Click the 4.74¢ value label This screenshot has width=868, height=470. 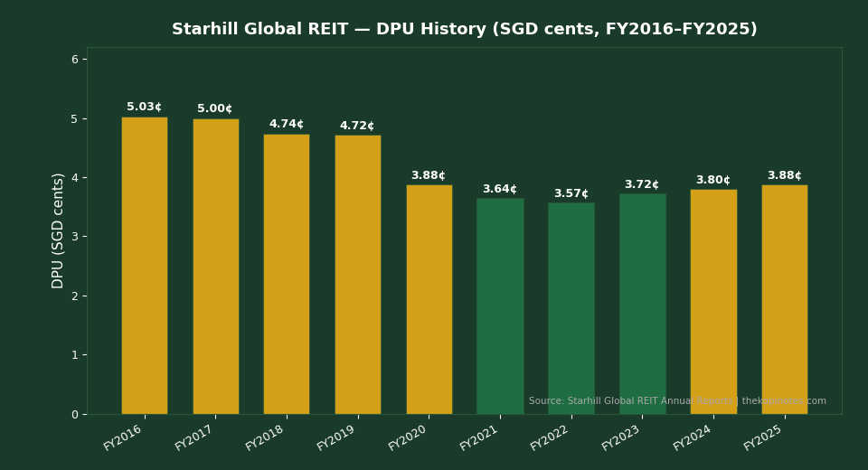pos(287,124)
